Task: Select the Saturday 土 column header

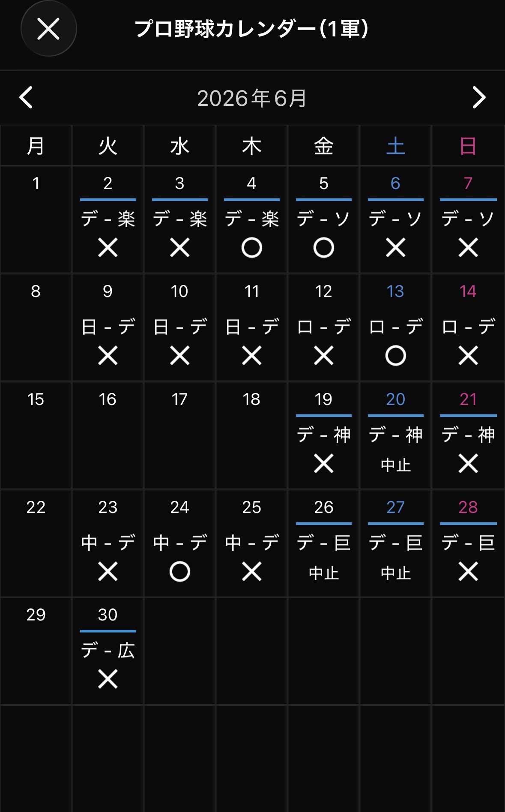Action: click(x=395, y=146)
